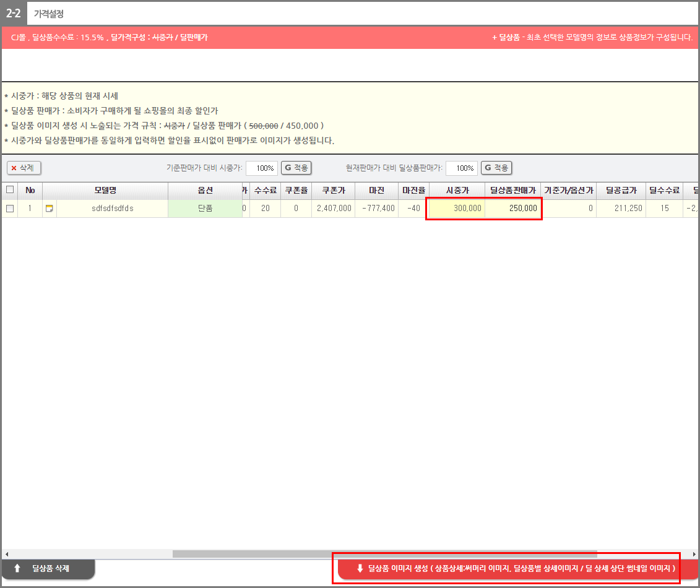Select the 단품 option cell
The height and width of the screenshot is (588, 700).
tap(205, 209)
